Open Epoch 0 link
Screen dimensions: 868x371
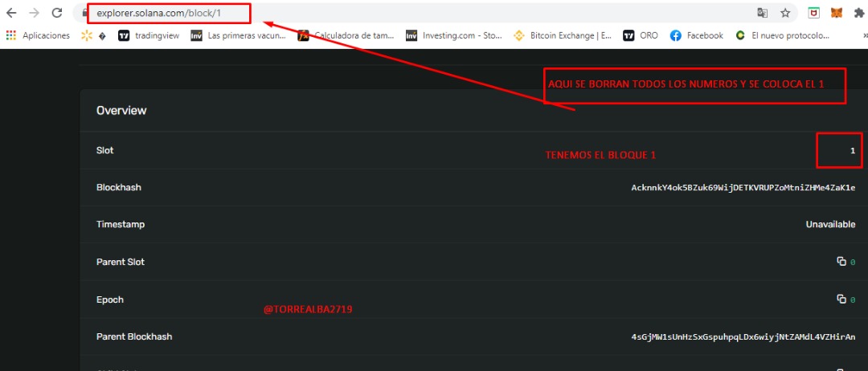(x=853, y=300)
